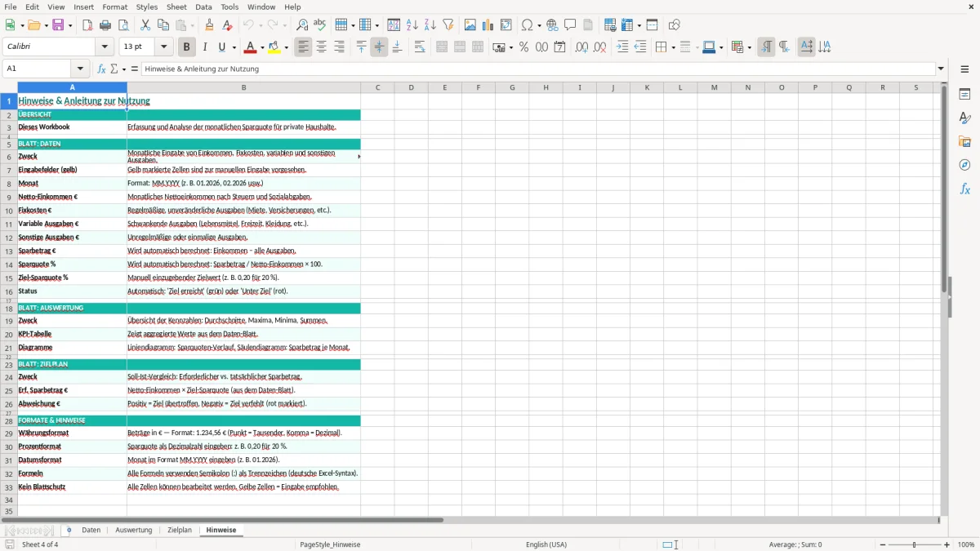Image resolution: width=980 pixels, height=551 pixels.
Task: Switch to the Auswertung sheet tab
Action: [x=133, y=531]
